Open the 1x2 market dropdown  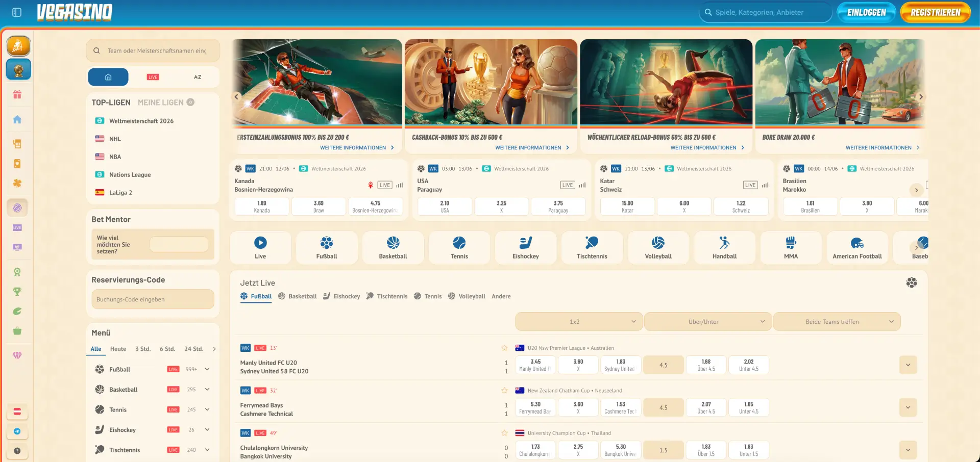[x=579, y=322]
